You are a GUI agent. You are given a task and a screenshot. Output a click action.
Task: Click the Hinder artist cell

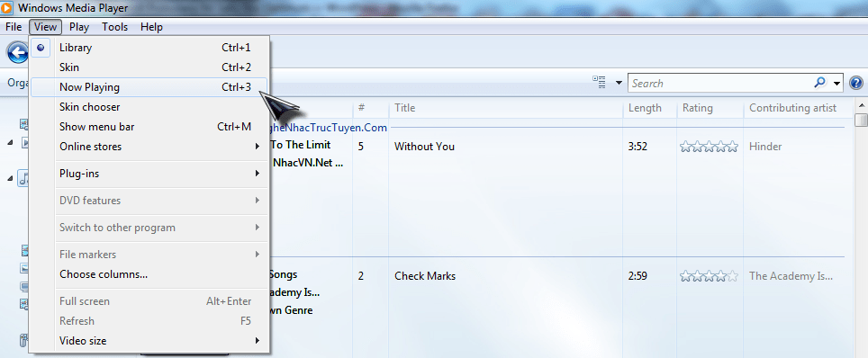tap(765, 147)
